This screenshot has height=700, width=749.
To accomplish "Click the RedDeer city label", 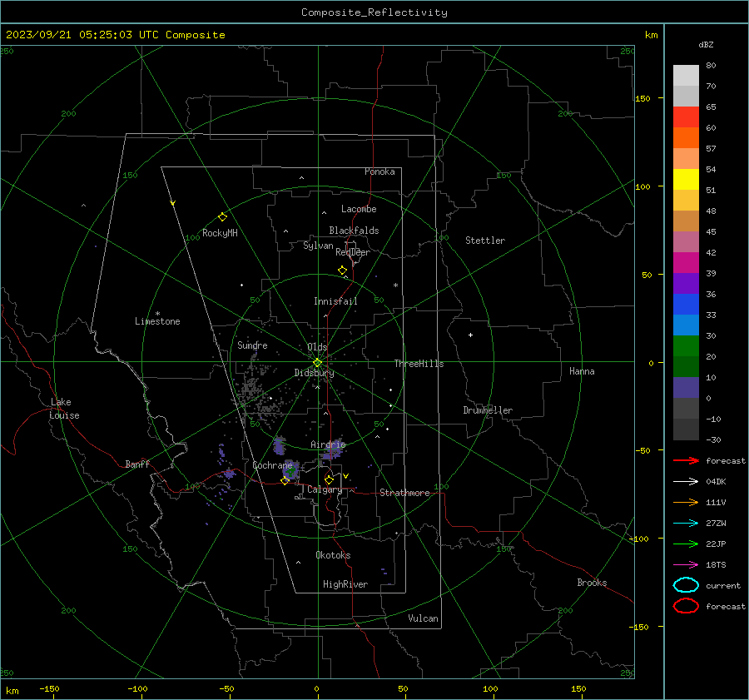I will point(353,252).
